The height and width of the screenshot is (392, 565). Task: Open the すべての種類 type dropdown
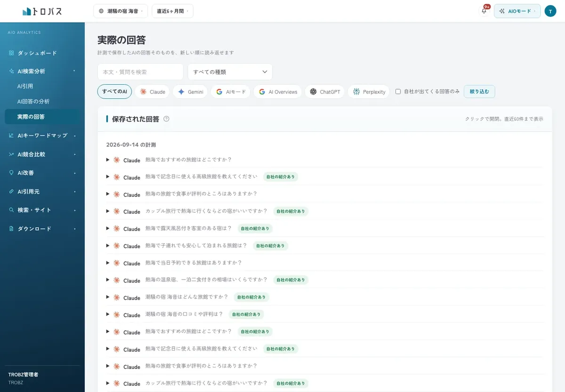(x=230, y=72)
